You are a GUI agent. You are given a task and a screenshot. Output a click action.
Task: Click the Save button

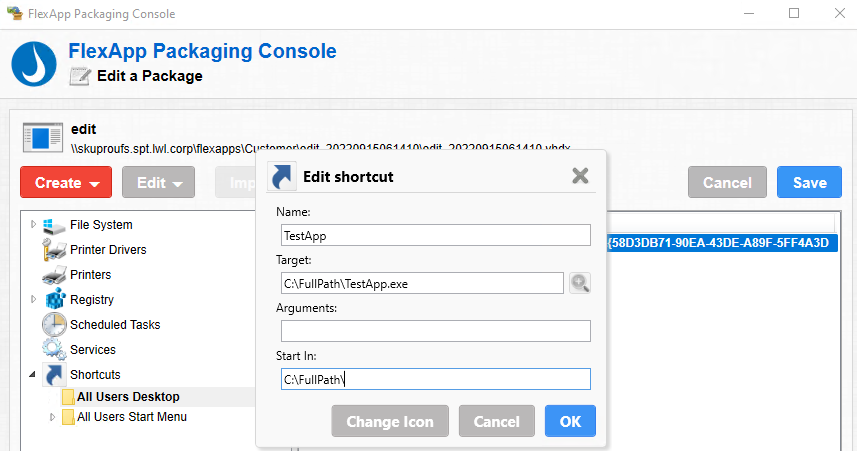(809, 183)
